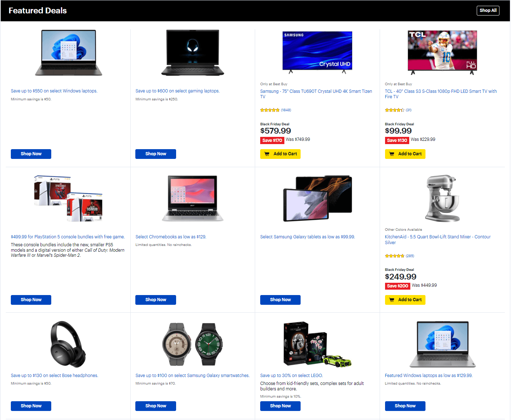Open the Samsung Galaxy smartwatches image
Viewport: 511px width, 420px height.
(193, 344)
